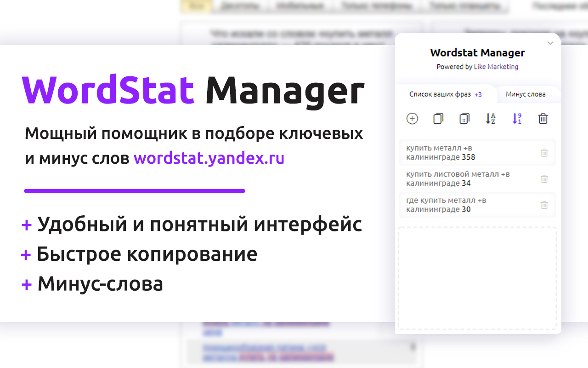The image size is (588, 368).
Task: Copy phrases with the copy icon
Action: pos(438,119)
